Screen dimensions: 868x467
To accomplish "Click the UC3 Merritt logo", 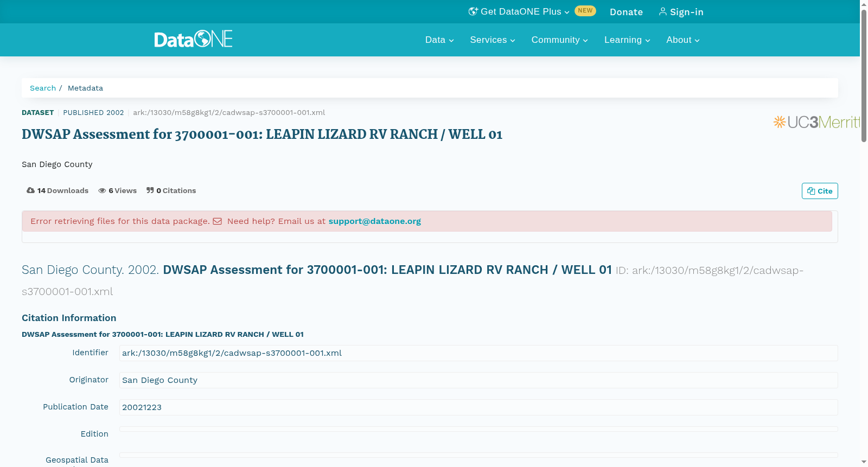I will coord(816,122).
